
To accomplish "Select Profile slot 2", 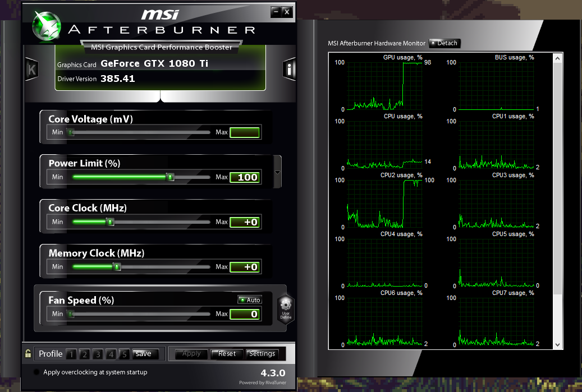I will pyautogui.click(x=85, y=354).
